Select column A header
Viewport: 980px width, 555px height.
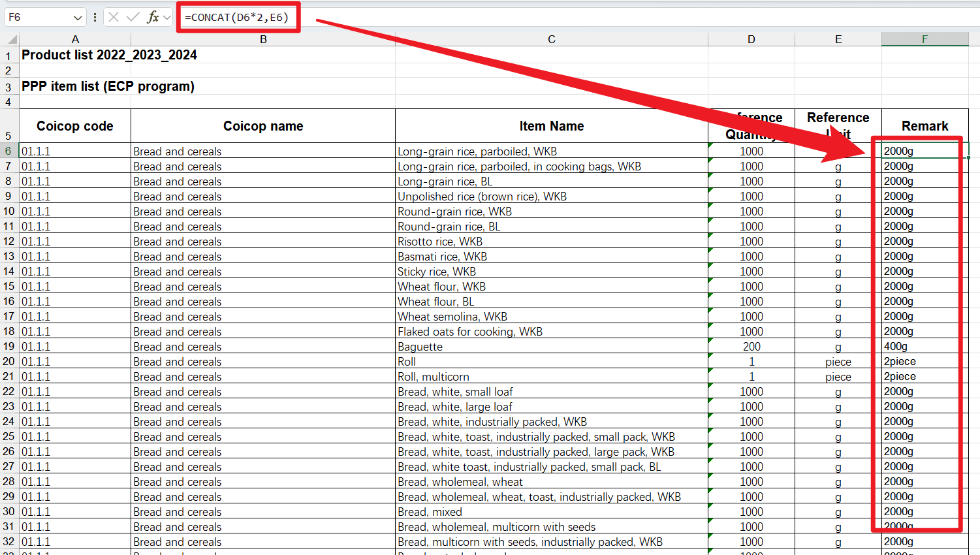pos(75,39)
